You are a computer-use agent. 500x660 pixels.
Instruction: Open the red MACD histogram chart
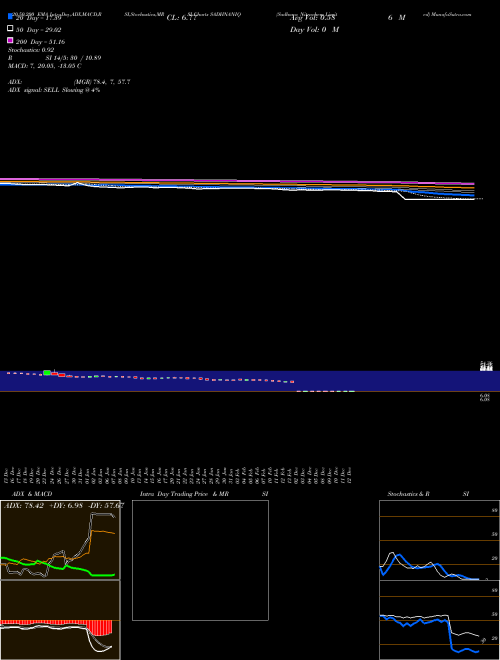(x=60, y=620)
